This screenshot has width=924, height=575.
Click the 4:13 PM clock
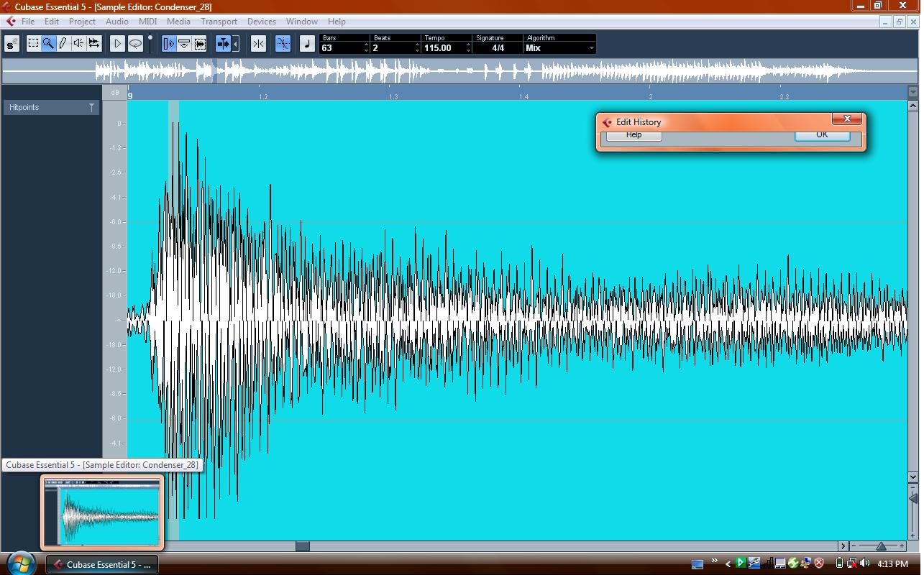pos(893,564)
